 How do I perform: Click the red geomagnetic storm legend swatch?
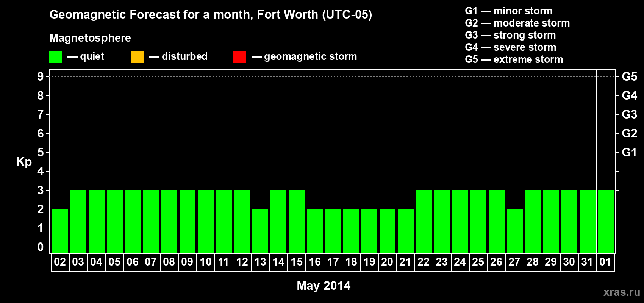(239, 57)
